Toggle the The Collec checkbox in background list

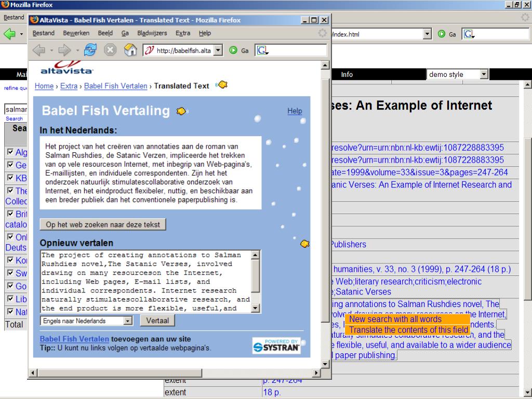(10, 190)
